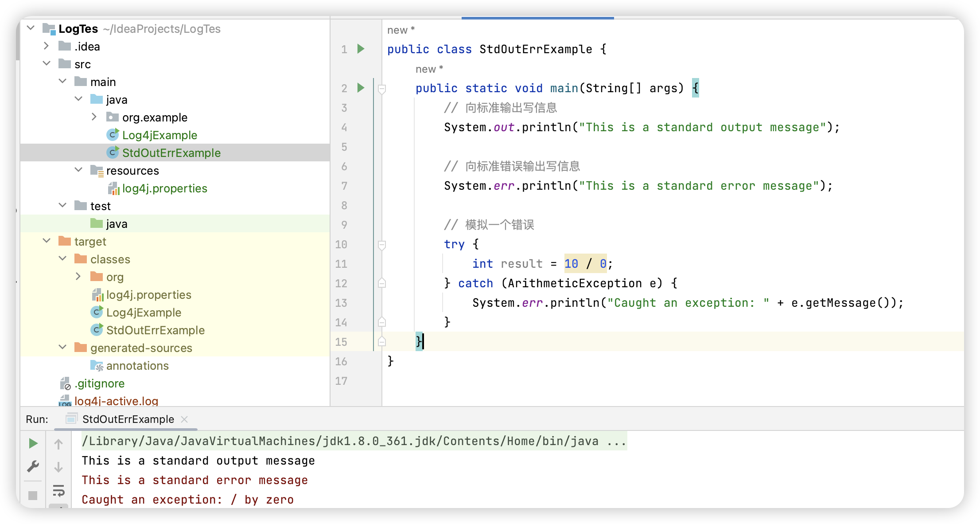Click the wrench icon in Run toolbar
This screenshot has height=524, width=980.
click(33, 466)
